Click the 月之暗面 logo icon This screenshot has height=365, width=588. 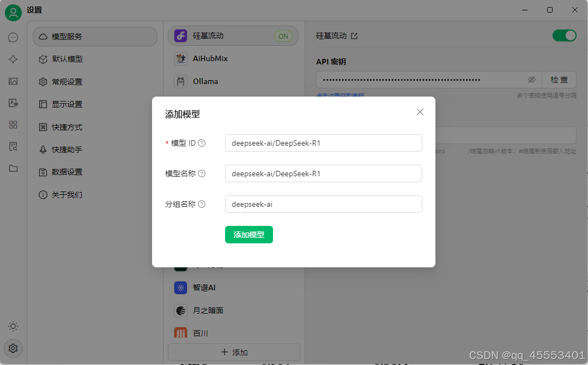[181, 310]
